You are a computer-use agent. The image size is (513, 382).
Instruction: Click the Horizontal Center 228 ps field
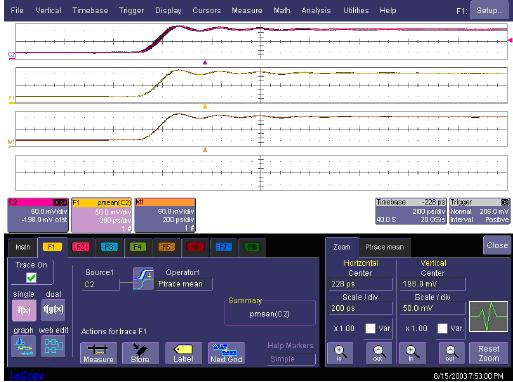(x=360, y=284)
